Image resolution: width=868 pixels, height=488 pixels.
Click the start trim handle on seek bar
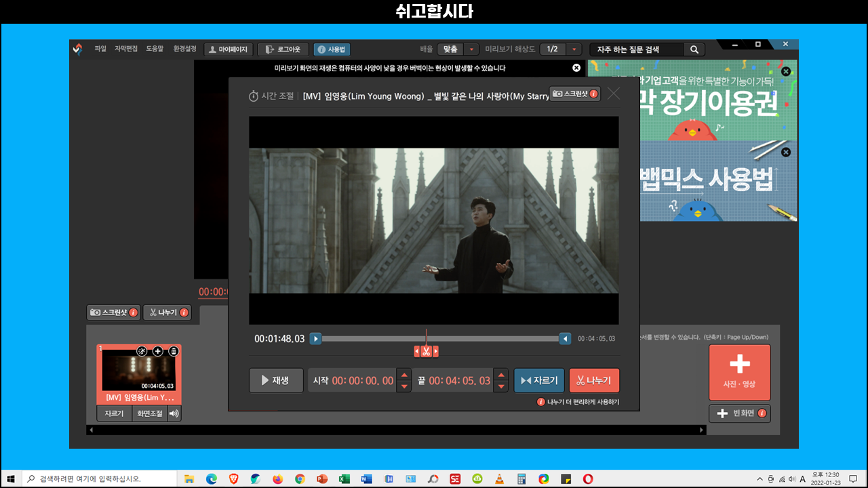pos(315,339)
